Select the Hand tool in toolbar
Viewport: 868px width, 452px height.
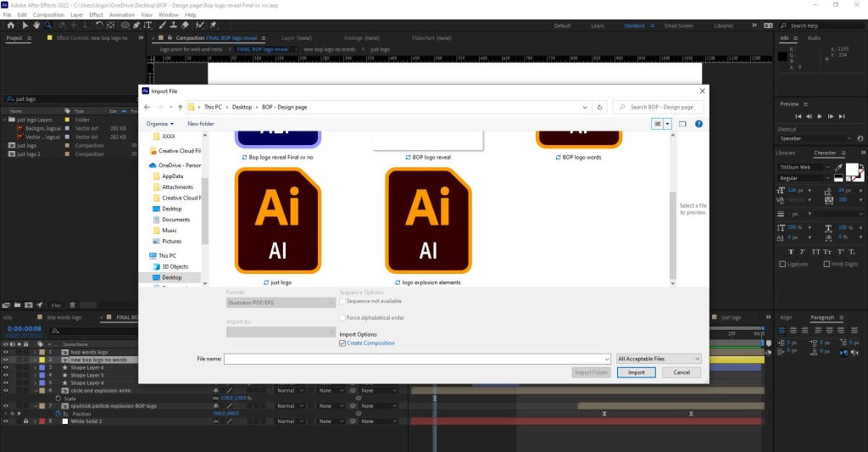tap(36, 25)
